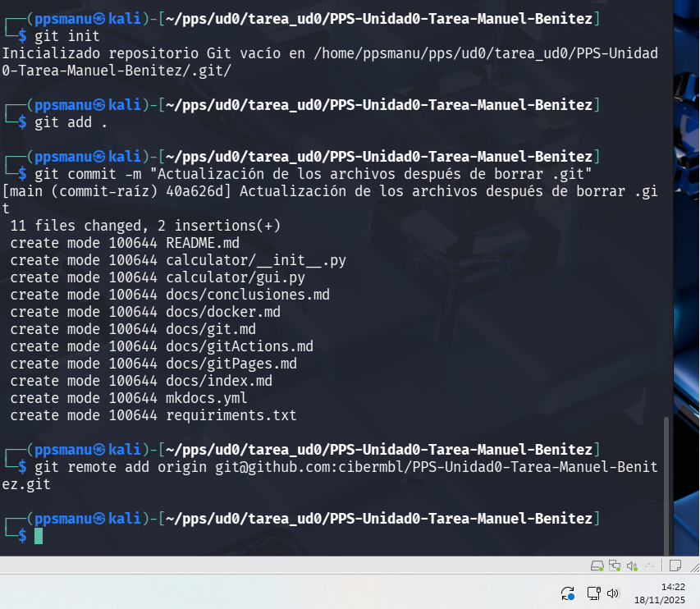The image size is (700, 609).
Task: Click the git init command text
Action: click(x=67, y=36)
